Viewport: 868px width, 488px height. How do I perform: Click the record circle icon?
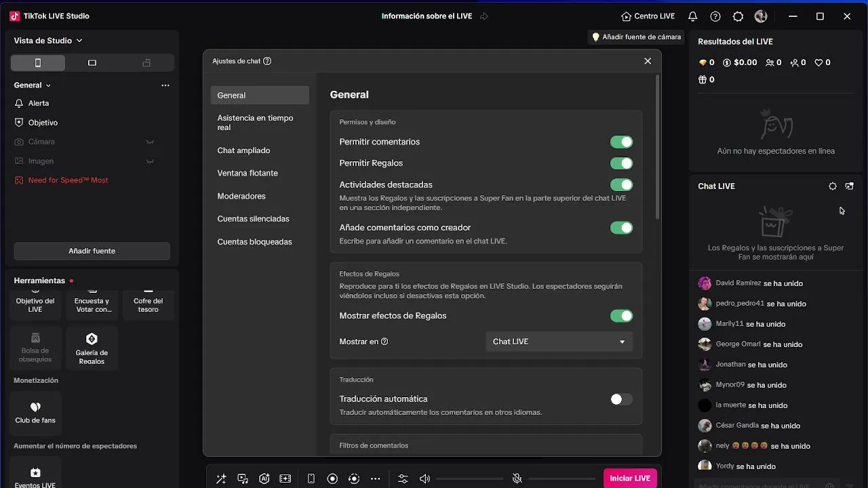pos(332,479)
